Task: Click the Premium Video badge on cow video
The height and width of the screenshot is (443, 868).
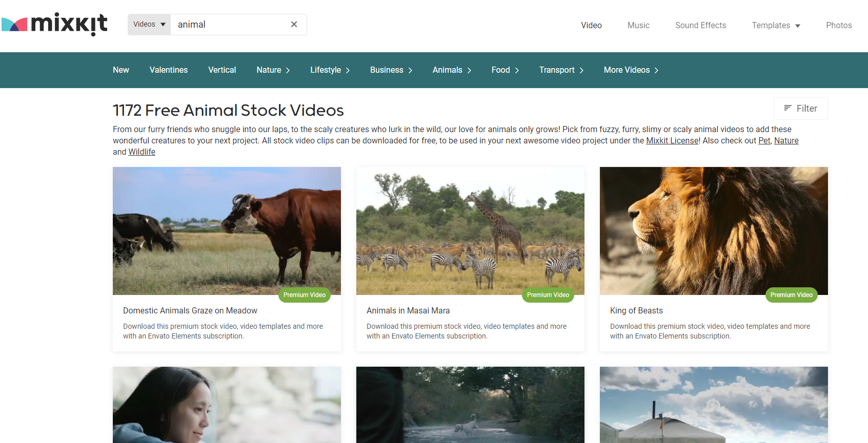Action: [305, 295]
